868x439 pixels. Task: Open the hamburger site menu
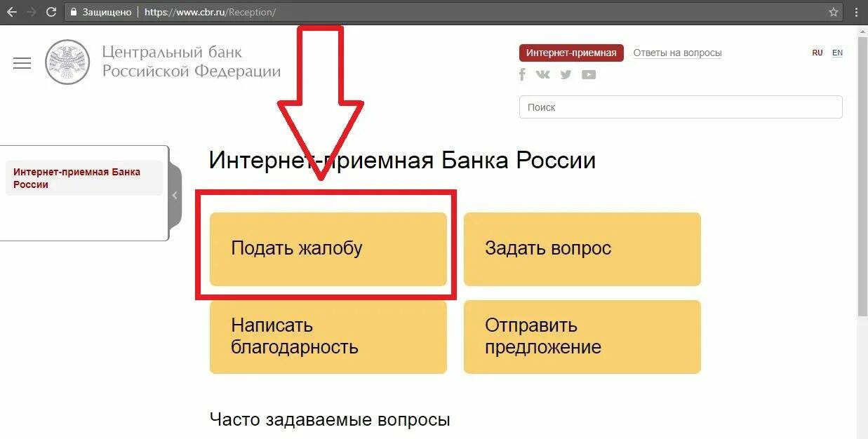click(22, 63)
